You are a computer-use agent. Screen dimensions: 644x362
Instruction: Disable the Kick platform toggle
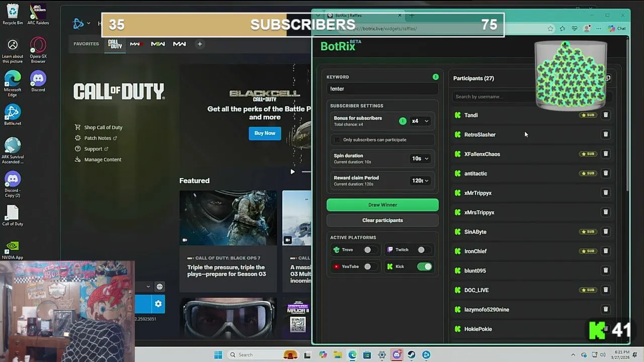pos(424,266)
